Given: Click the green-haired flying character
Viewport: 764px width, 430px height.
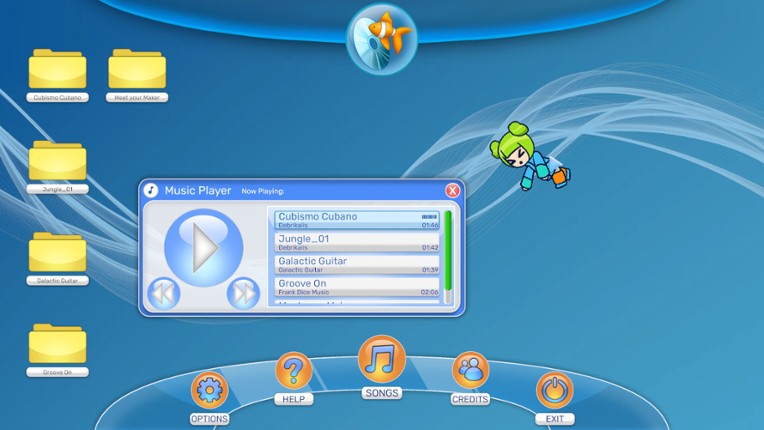Looking at the screenshot, I should [x=525, y=160].
